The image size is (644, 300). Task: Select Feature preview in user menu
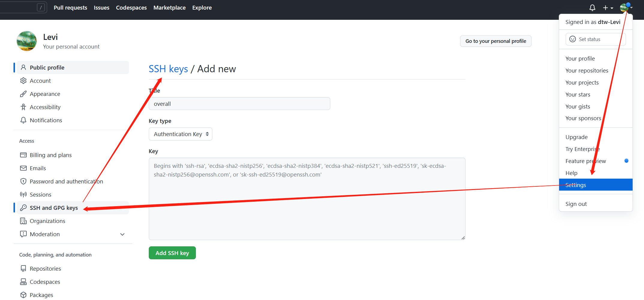[596, 161]
